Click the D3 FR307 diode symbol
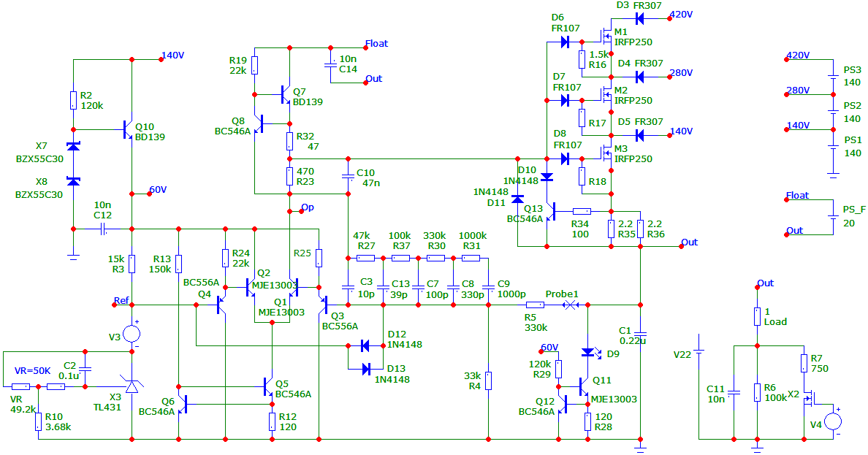 pos(640,19)
